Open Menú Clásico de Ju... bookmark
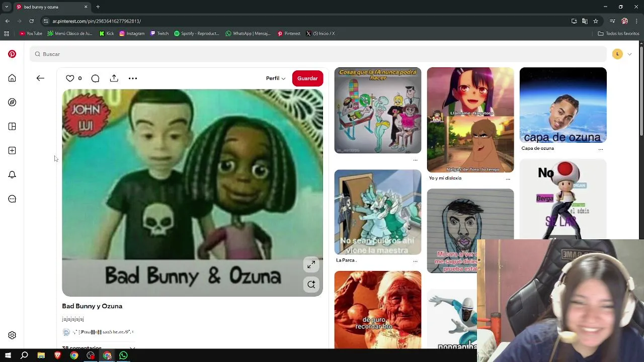 tap(70, 34)
